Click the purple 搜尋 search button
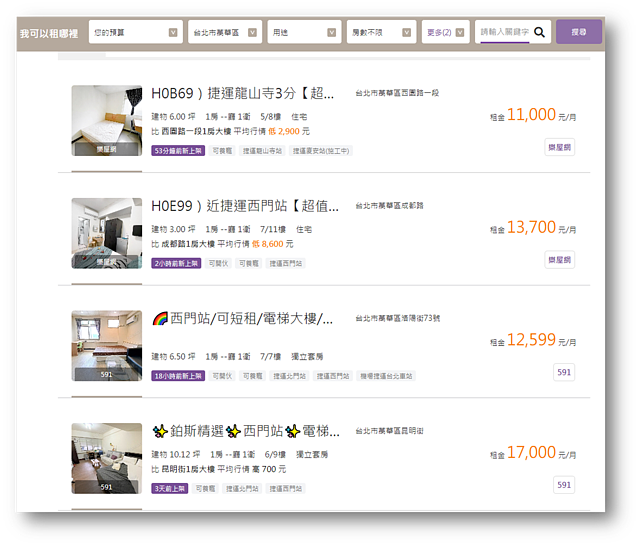The image size is (639, 546). coord(579,32)
